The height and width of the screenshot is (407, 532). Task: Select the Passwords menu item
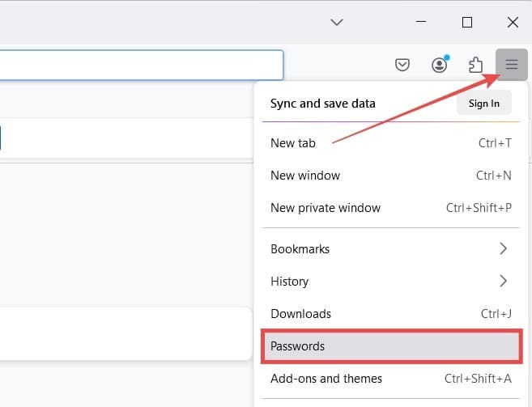(392, 346)
